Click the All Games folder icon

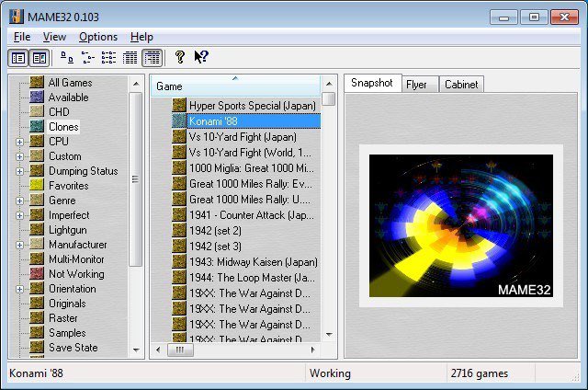[x=37, y=82]
